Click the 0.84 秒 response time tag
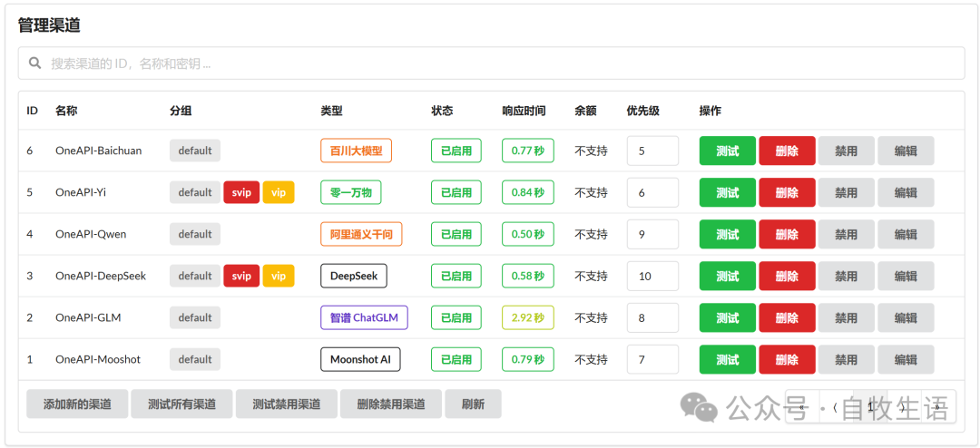The width and height of the screenshot is (980, 448). coord(527,192)
